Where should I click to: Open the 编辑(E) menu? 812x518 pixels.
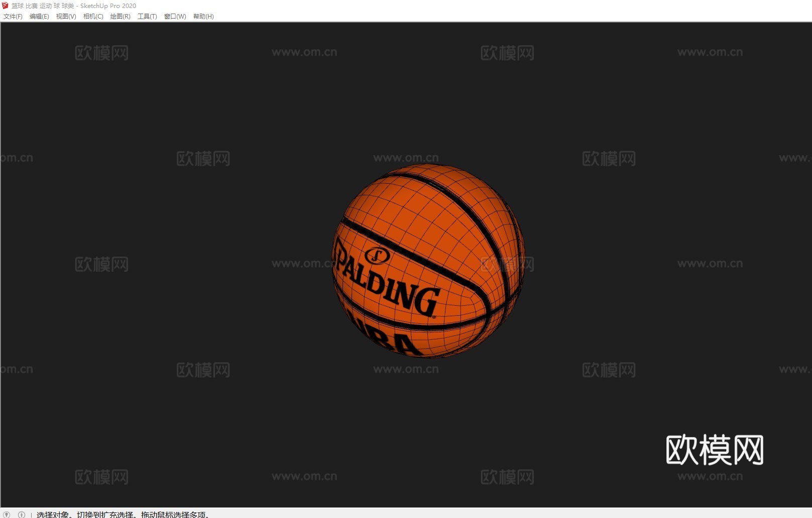click(39, 17)
